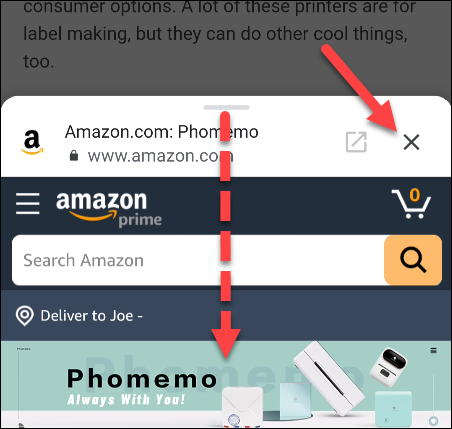
Task: Tap the Amazon favicon in preview header
Action: coord(32,142)
